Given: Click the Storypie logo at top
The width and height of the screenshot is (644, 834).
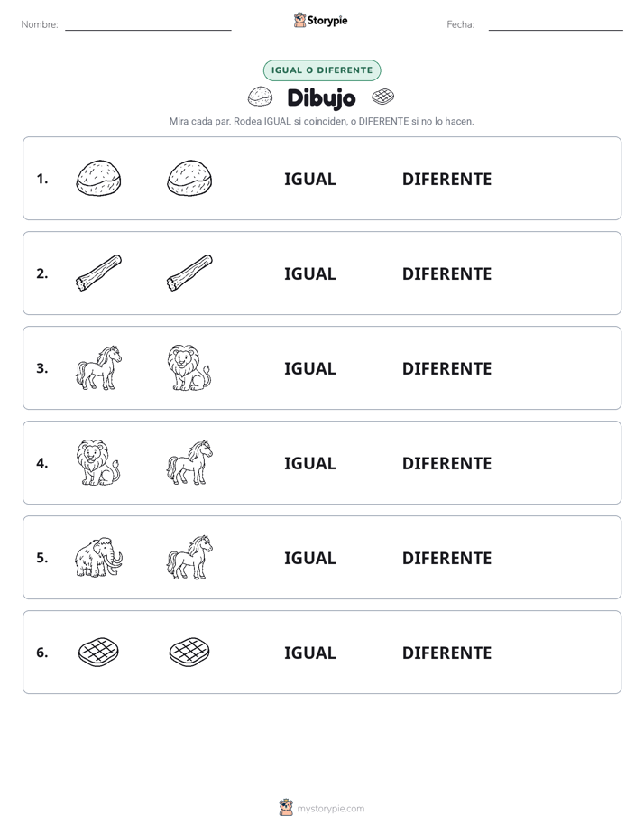Looking at the screenshot, I should [320, 20].
